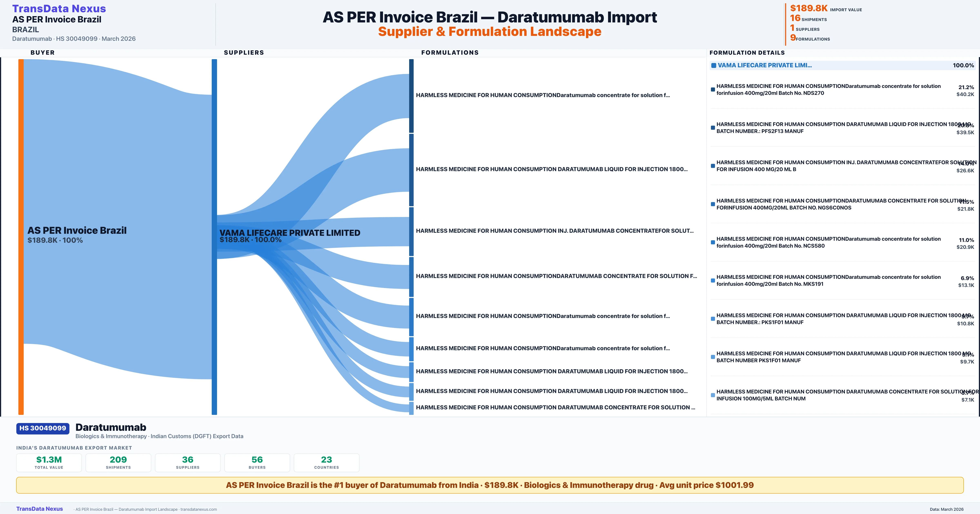Image resolution: width=980 pixels, height=514 pixels.
Task: Click the HS 30049099 badge
Action: tap(43, 428)
